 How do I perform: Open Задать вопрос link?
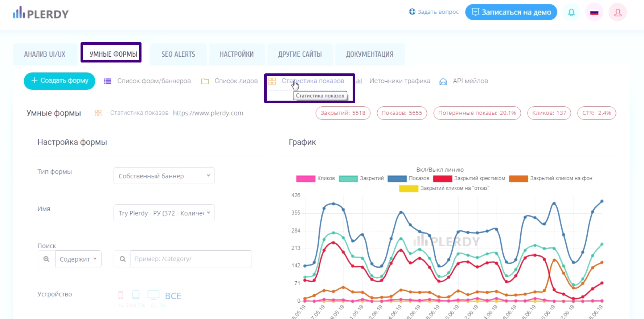[x=438, y=12]
